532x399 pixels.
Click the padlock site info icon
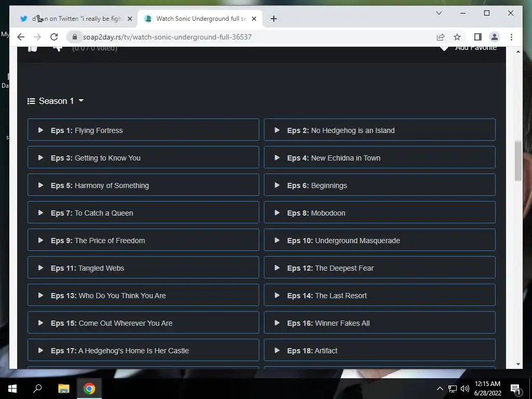tap(75, 37)
